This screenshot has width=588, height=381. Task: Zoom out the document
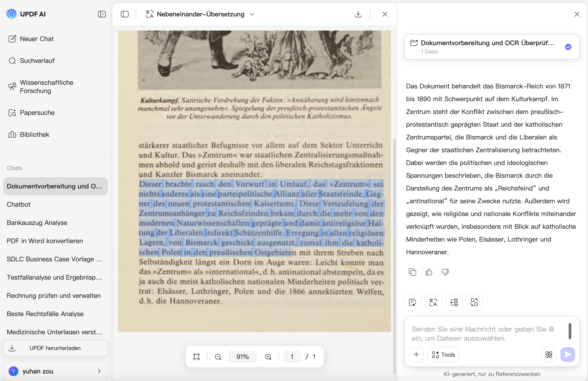click(x=218, y=357)
